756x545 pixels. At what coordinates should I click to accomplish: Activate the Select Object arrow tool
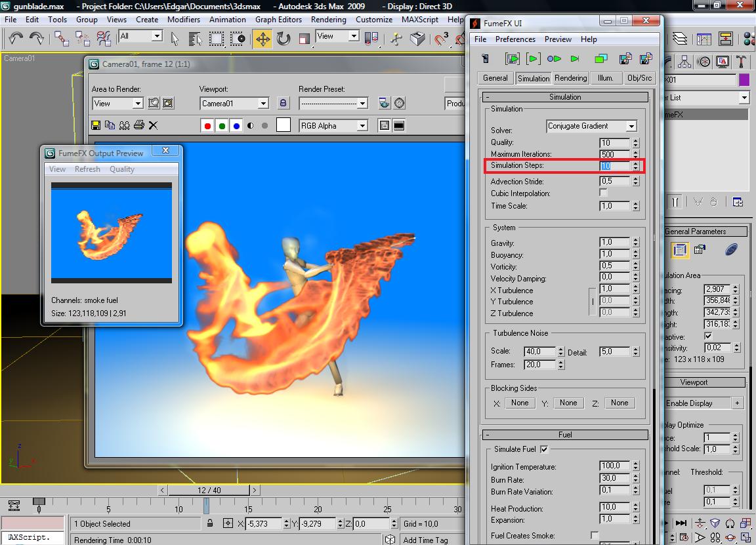(175, 39)
